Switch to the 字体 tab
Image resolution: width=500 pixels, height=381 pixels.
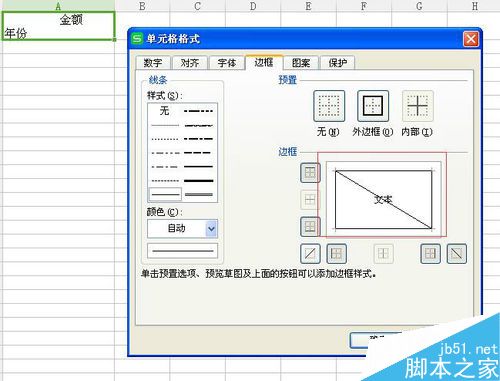pyautogui.click(x=227, y=63)
